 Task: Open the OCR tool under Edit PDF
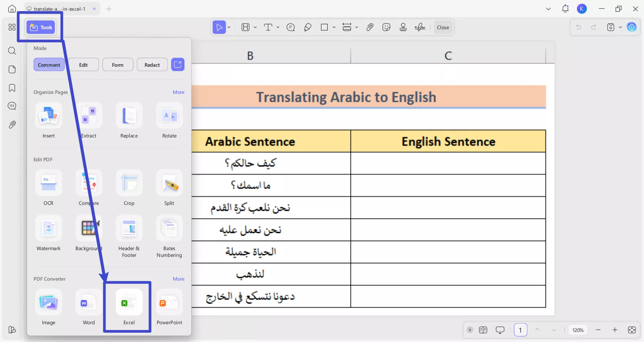[x=48, y=188]
